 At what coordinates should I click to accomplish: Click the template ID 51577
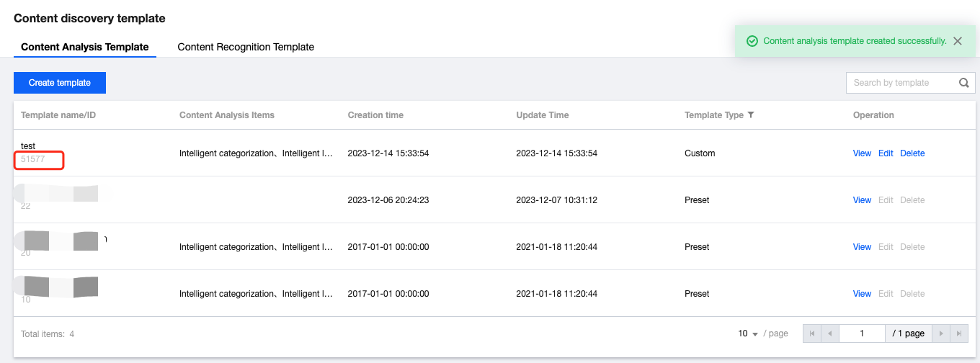[x=33, y=159]
